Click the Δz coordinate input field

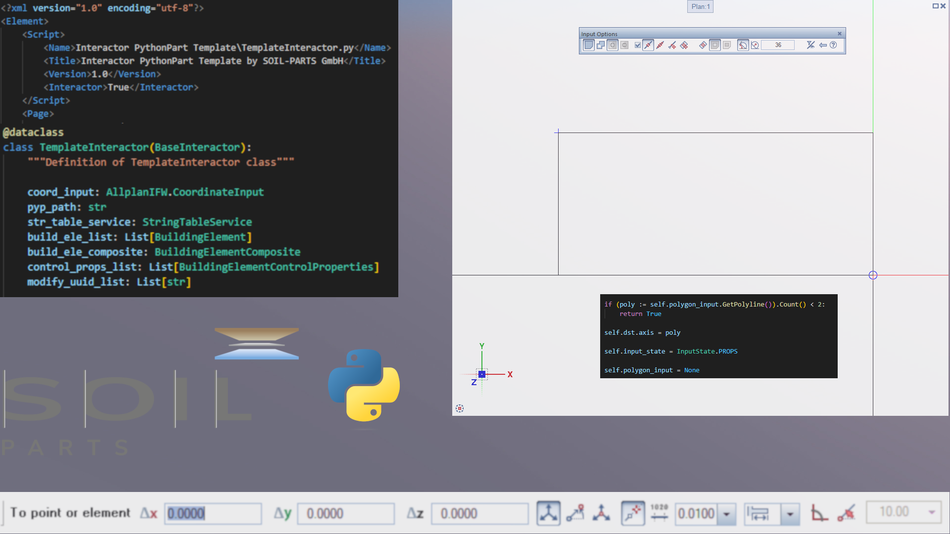[x=479, y=513]
